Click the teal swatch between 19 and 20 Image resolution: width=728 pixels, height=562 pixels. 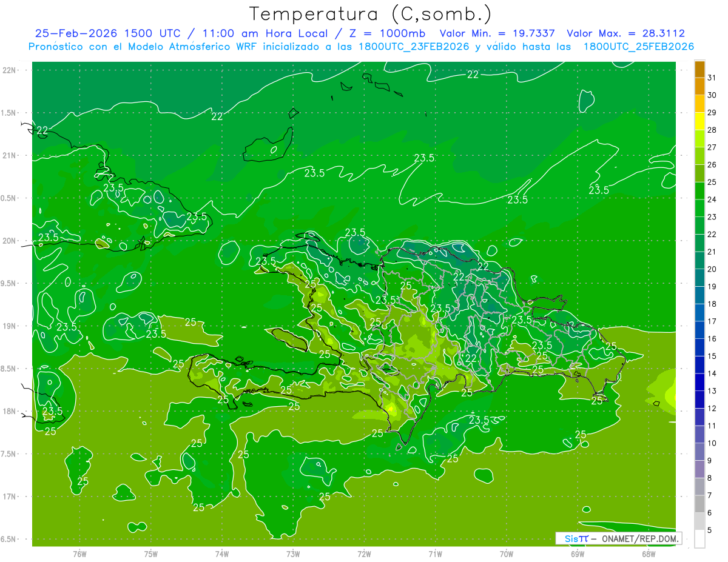tap(699, 278)
